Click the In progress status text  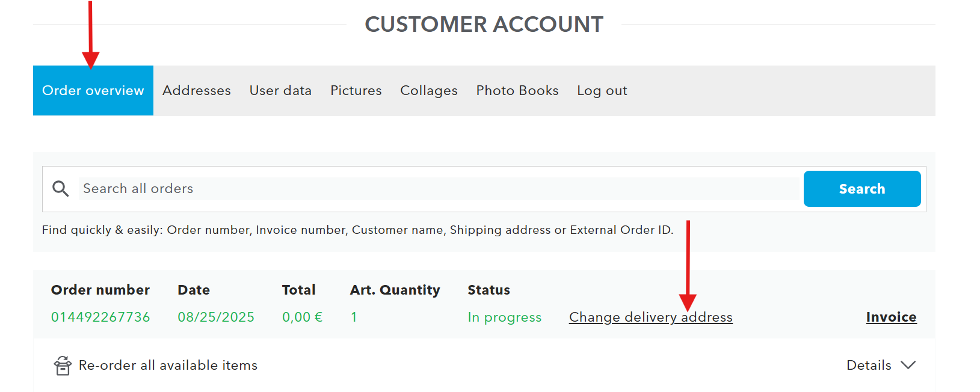click(x=505, y=317)
